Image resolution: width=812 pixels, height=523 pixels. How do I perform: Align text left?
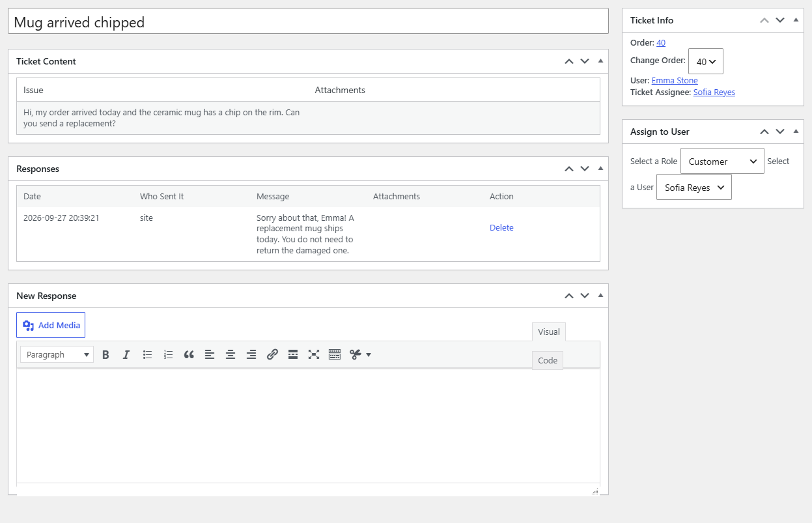click(210, 354)
